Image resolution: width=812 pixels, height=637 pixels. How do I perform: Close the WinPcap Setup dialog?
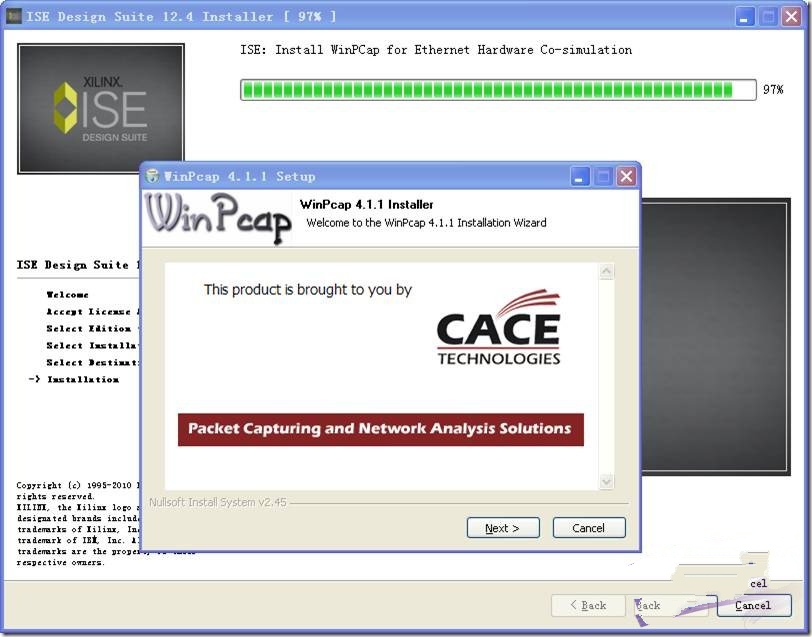click(x=626, y=177)
